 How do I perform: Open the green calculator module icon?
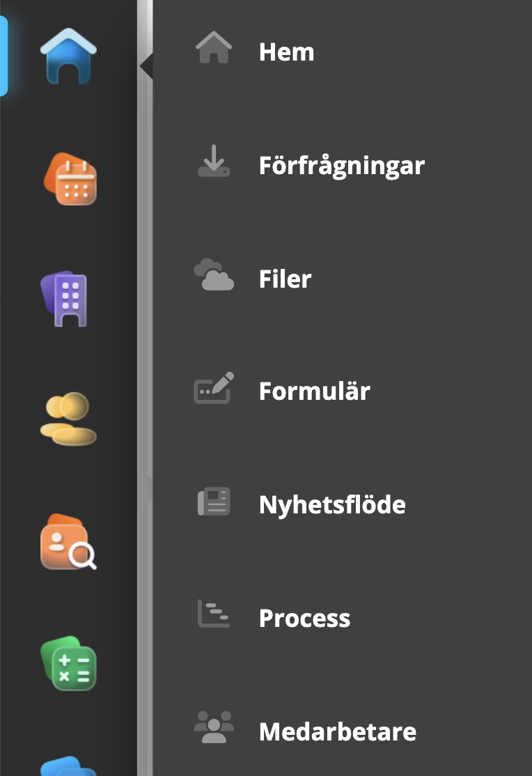click(68, 663)
